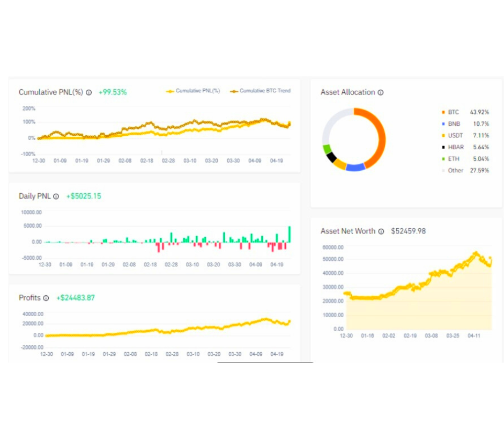Click Other gray legend swatch
This screenshot has height=423, width=504.
click(443, 170)
